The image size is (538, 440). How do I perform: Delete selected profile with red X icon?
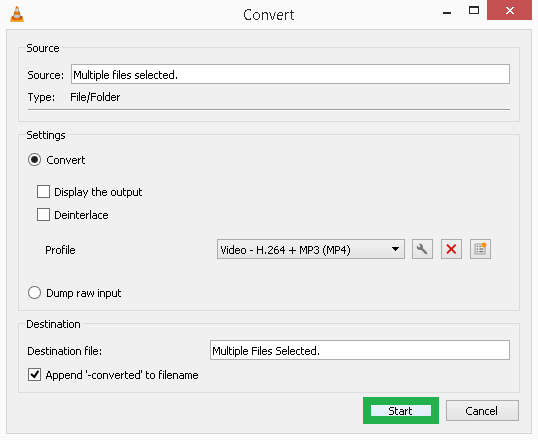tap(451, 249)
